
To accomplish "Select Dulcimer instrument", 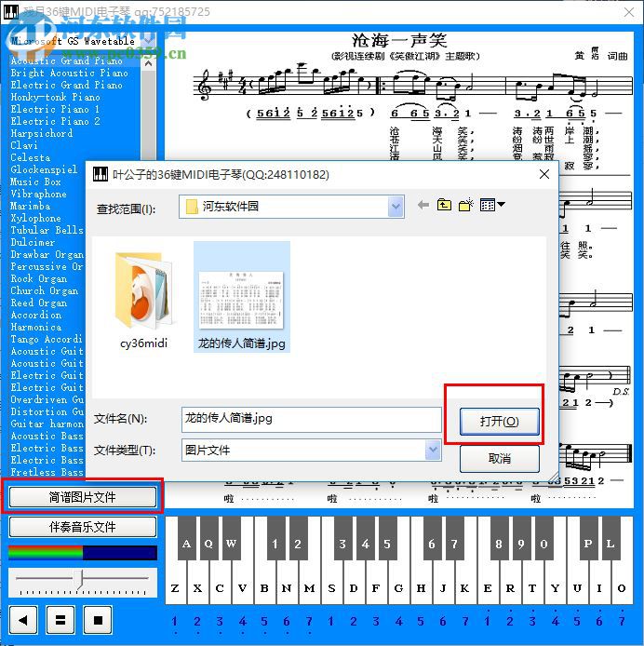I will [x=33, y=242].
